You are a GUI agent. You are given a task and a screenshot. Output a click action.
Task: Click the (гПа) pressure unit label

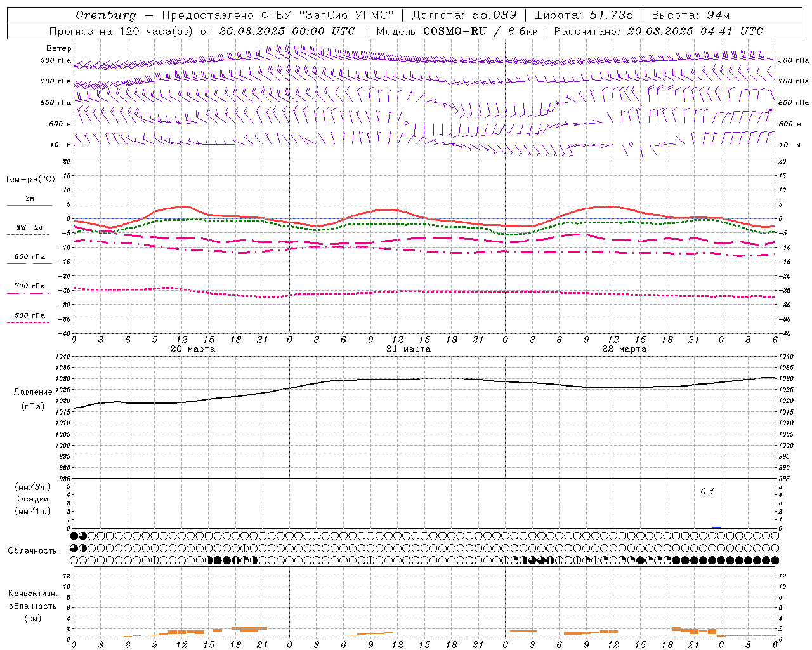click(x=33, y=407)
